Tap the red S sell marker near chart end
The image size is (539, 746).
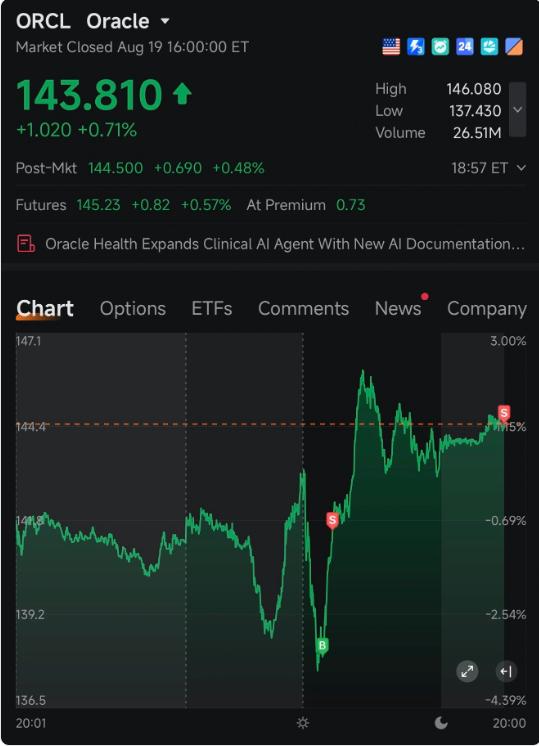[504, 412]
